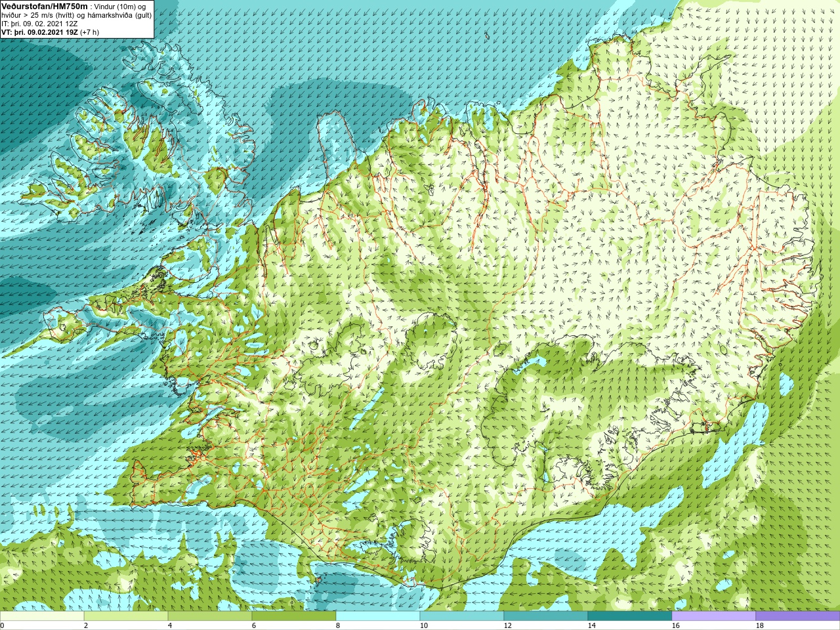Click the turquoise 10–12 m/s legend swatch
Viewport: 840px width, 630px height.
coord(462,616)
